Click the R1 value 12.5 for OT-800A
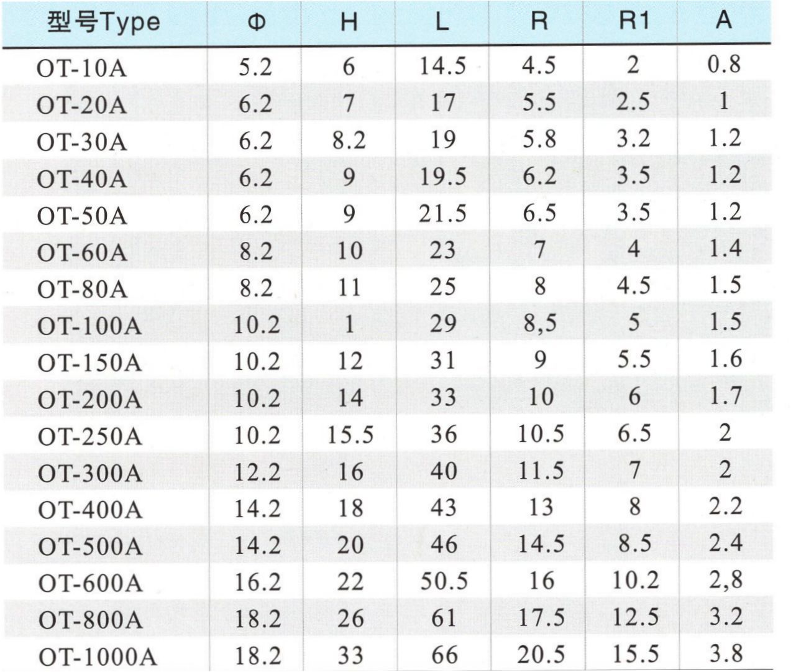Image resolution: width=791 pixels, height=672 pixels. click(x=634, y=617)
